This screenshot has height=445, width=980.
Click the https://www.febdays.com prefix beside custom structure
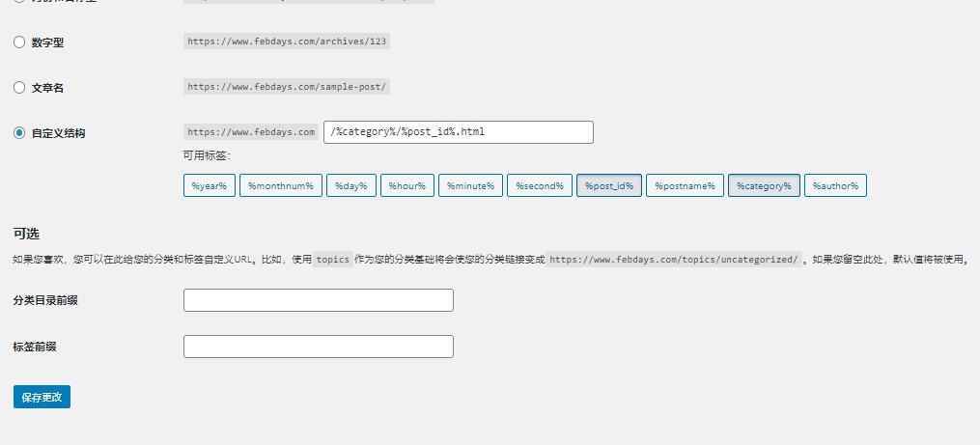point(251,132)
